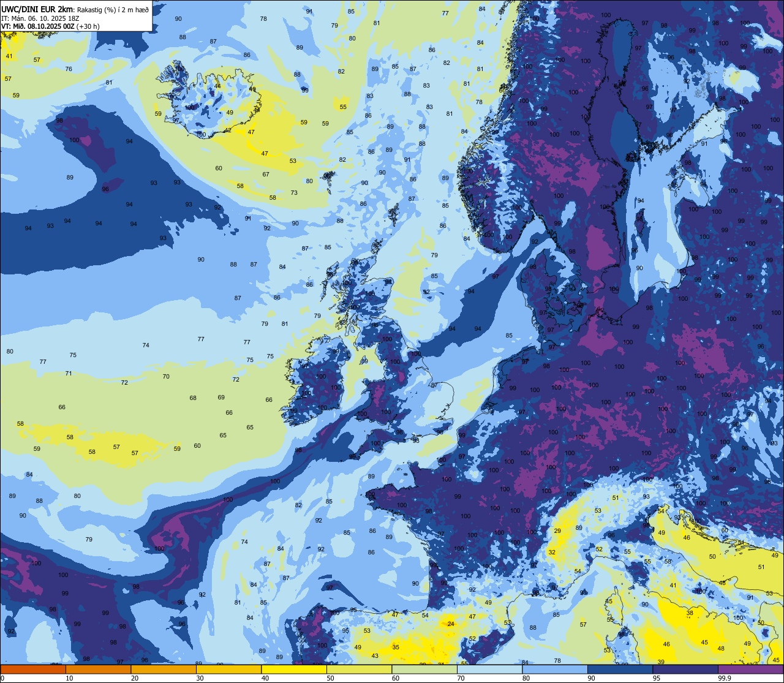Click the humidity value '71' over the Atlantic
The height and width of the screenshot is (683, 784).
[69, 374]
